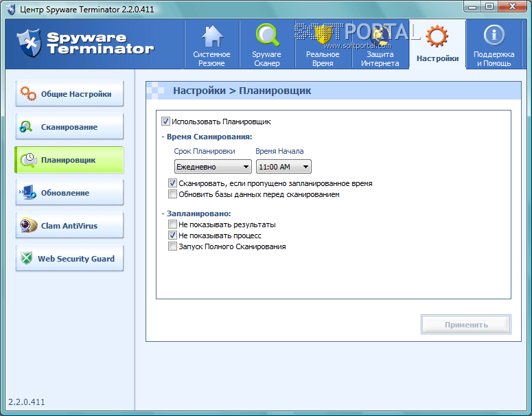Maximize the Spyware Terminator window
The height and width of the screenshot is (416, 532).
point(489,6)
